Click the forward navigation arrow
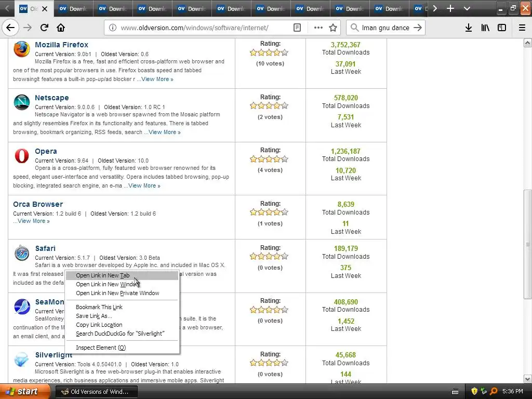The height and width of the screenshot is (399, 532). click(28, 28)
